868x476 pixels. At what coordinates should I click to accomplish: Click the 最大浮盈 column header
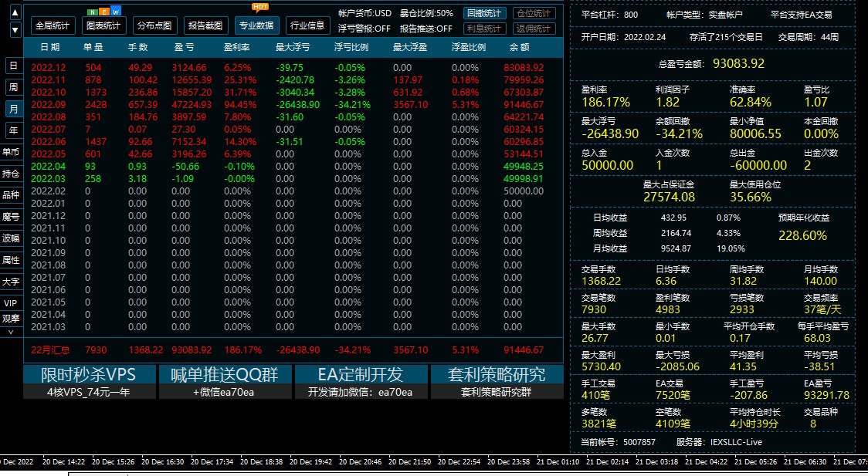coord(409,48)
